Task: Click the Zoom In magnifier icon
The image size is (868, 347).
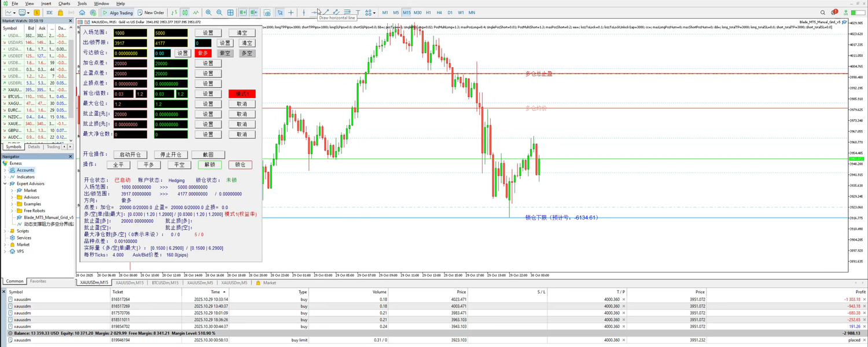Action: [209, 13]
